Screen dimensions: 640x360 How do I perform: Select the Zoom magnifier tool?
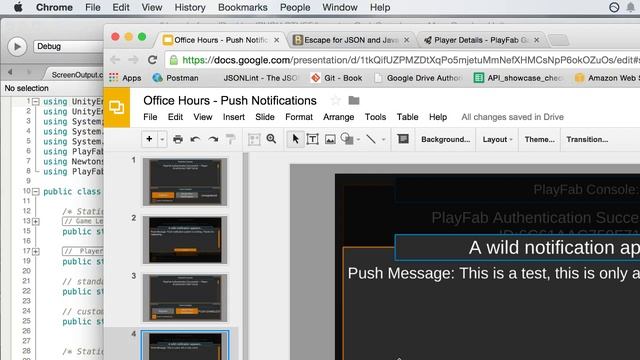click(271, 139)
